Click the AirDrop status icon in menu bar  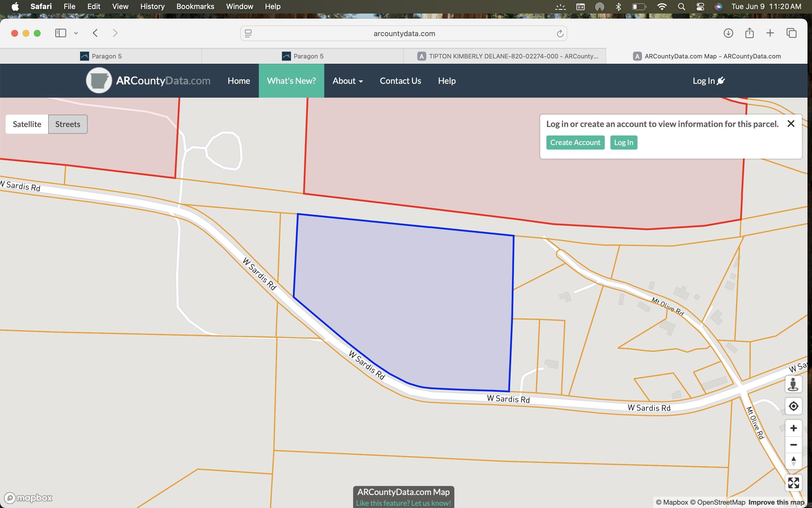[x=600, y=6]
